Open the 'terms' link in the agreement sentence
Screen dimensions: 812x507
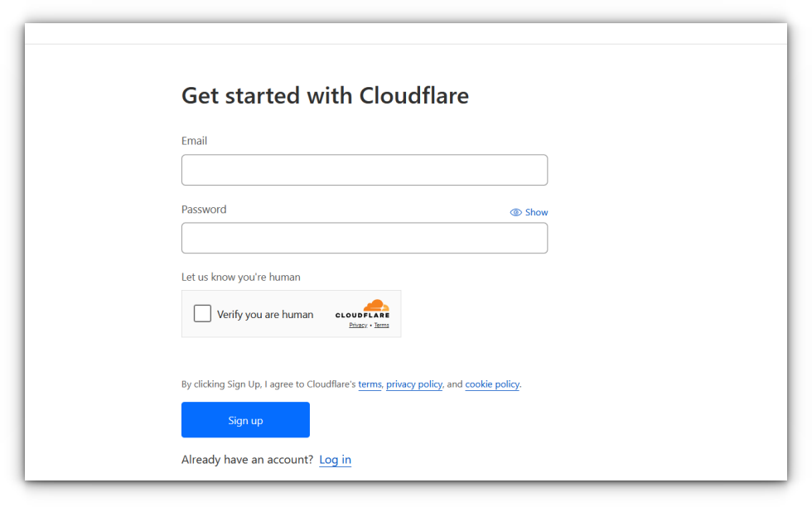coord(370,384)
